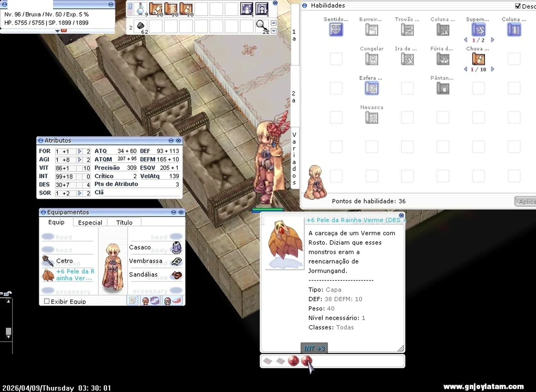
Task: Click the Vembrassa shield icon
Action: click(x=177, y=261)
